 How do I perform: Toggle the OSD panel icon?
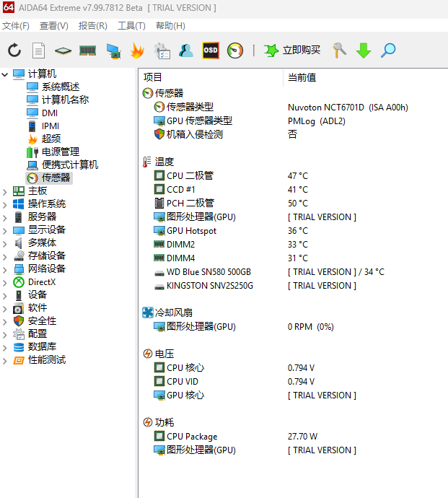pyautogui.click(x=211, y=51)
